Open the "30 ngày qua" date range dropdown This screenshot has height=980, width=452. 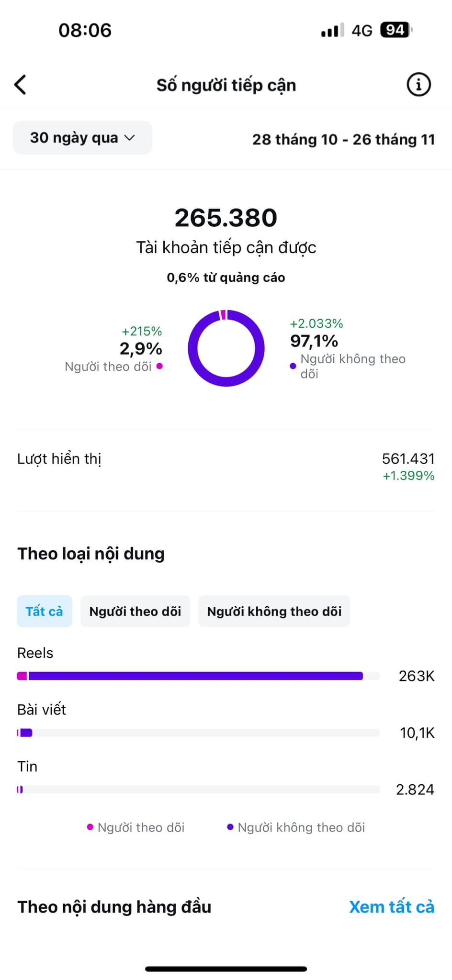coord(82,138)
